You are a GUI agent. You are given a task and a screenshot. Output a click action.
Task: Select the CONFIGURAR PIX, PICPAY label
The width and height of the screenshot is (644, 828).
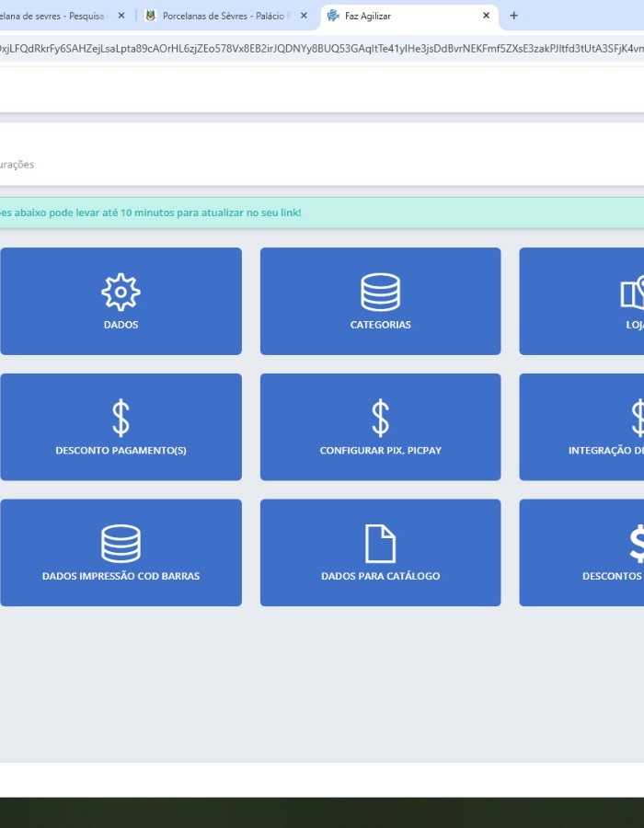380,451
